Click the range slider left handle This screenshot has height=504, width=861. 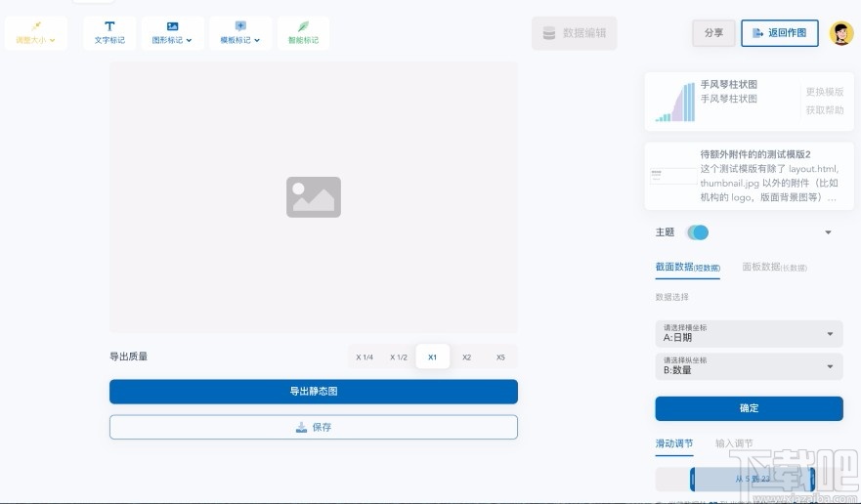pyautogui.click(x=693, y=480)
